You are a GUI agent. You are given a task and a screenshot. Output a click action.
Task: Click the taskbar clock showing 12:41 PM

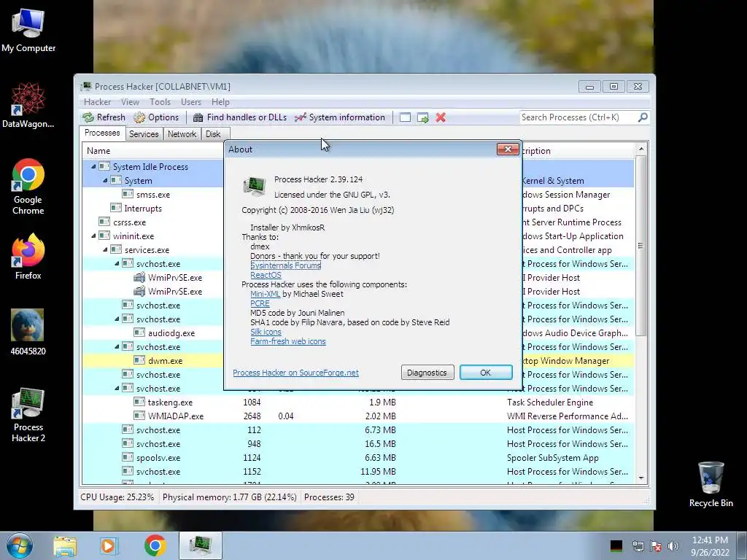pos(710,546)
